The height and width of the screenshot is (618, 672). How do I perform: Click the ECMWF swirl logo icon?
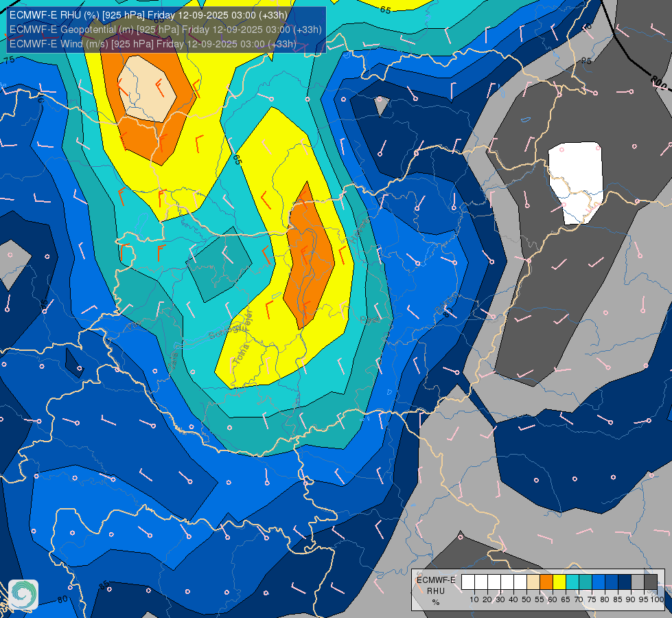(x=23, y=595)
